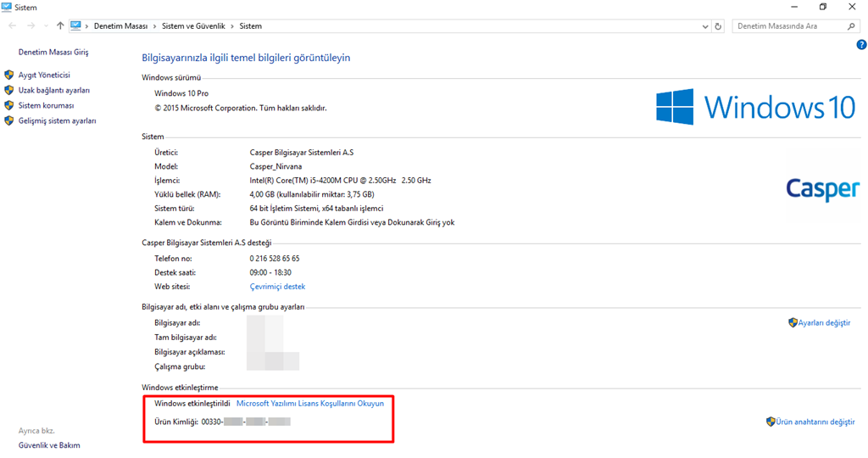Click the 64 bit İşletim Sistemi text

(316, 209)
